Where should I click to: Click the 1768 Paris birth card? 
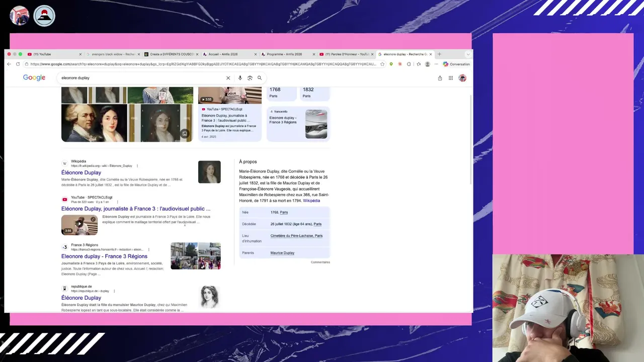(281, 94)
